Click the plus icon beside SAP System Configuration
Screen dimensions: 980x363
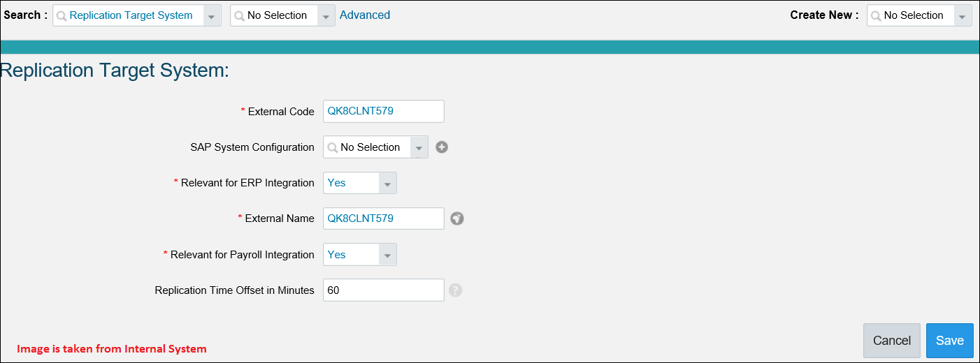(441, 147)
